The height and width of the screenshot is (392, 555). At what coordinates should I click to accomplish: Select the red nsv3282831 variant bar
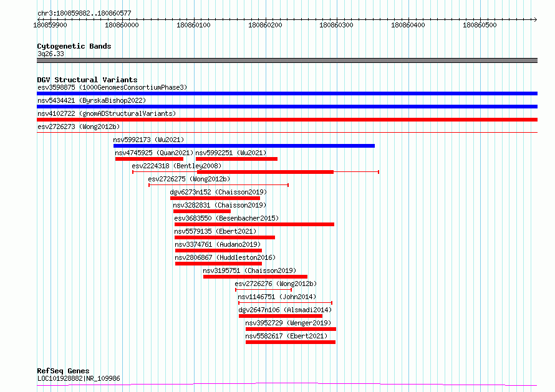[x=202, y=211]
